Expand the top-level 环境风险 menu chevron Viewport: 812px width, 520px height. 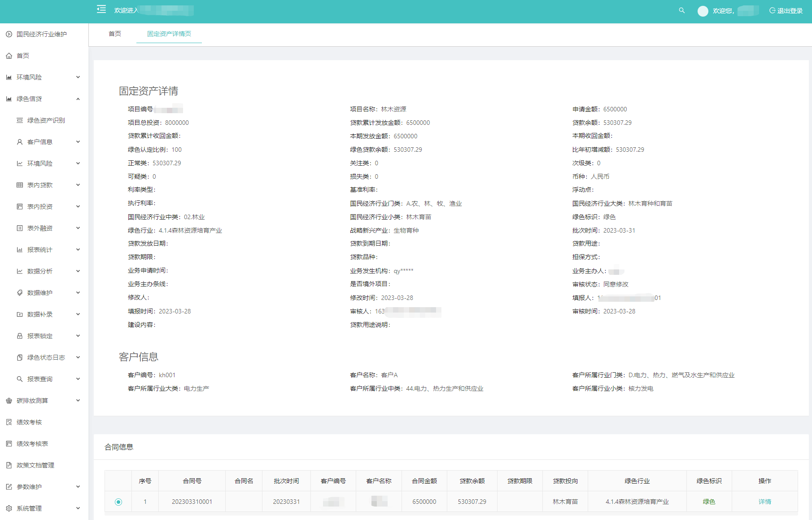coord(78,77)
